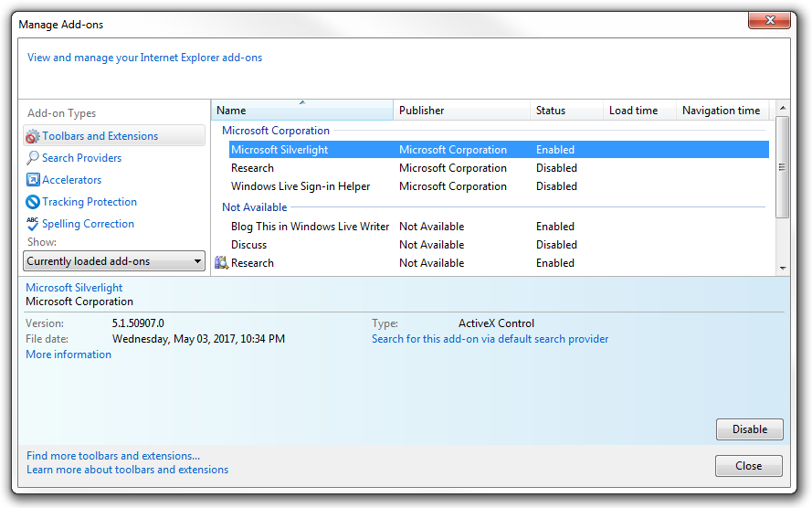Sort list by Name column header
This screenshot has width=812, height=508.
click(x=302, y=111)
